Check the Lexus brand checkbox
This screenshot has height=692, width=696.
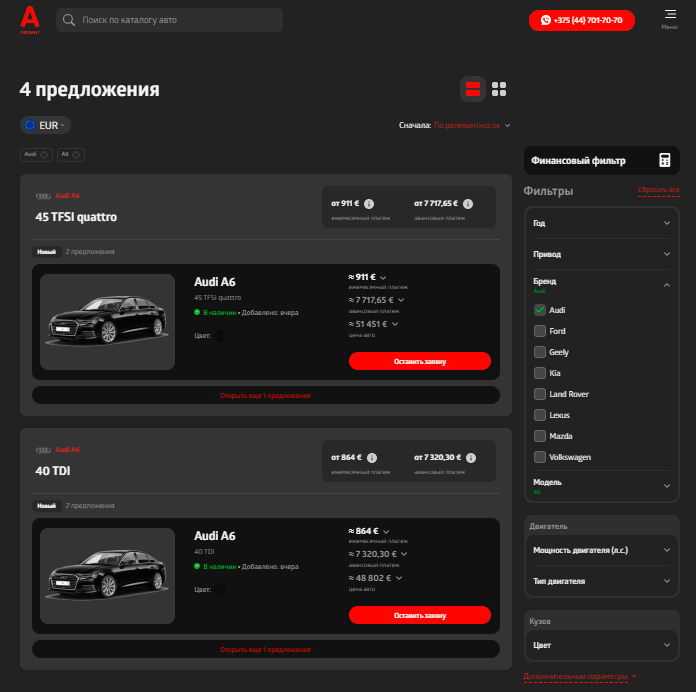point(540,415)
